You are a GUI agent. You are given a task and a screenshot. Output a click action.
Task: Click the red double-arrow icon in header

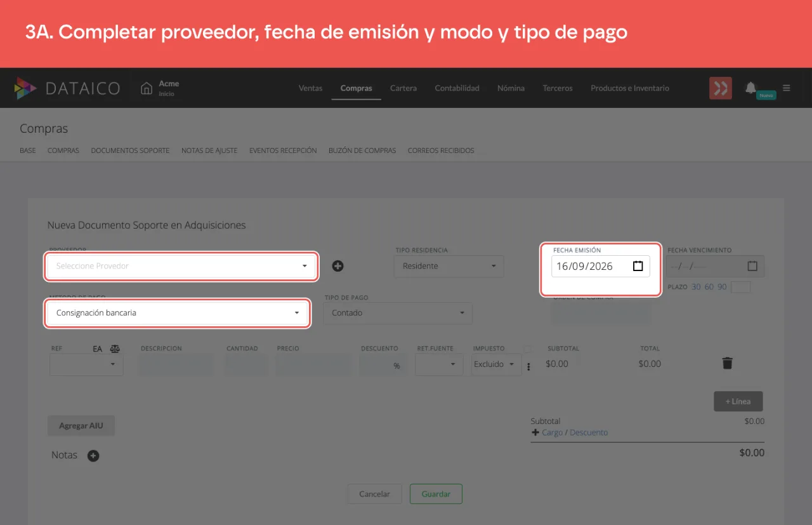[721, 88]
